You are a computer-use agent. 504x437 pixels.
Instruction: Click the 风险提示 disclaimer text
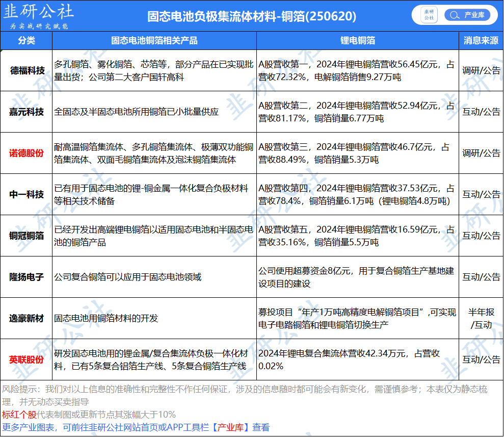tap(245, 396)
